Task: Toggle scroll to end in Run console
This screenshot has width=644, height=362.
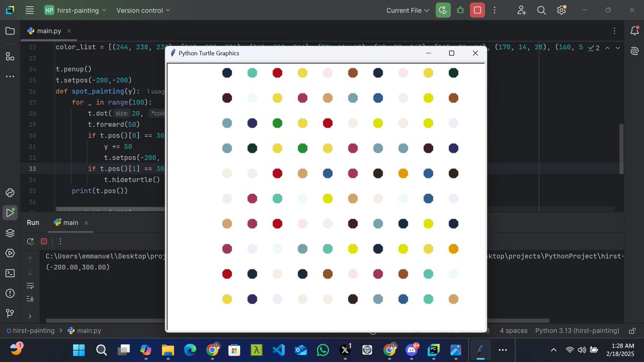Action: 30,299
